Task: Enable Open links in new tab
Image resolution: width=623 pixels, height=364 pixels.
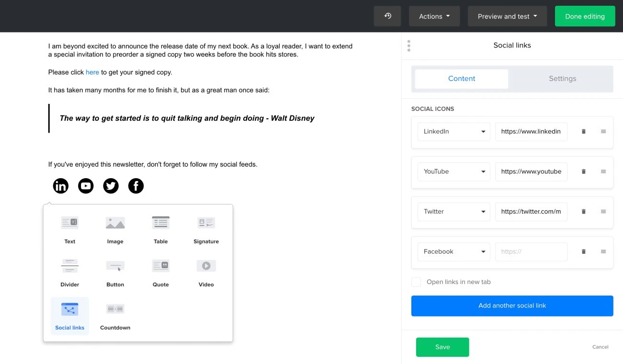Action: point(416,282)
